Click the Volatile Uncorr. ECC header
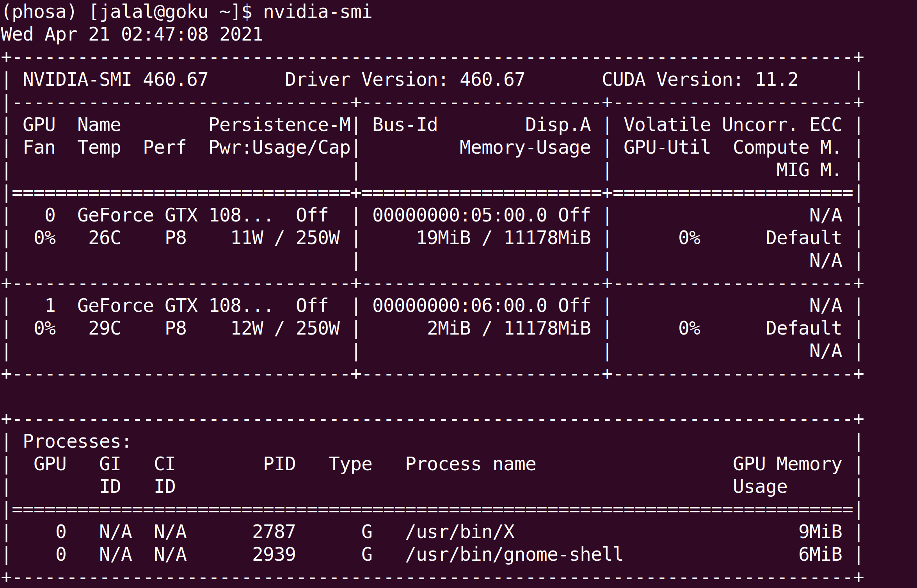Viewport: 917px width, 588px height. tap(732, 125)
